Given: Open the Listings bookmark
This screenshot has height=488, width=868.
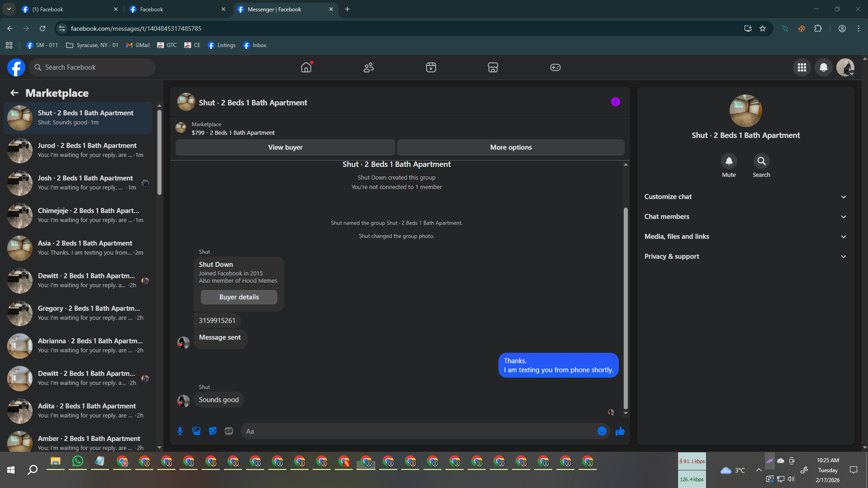Looking at the screenshot, I should point(222,45).
